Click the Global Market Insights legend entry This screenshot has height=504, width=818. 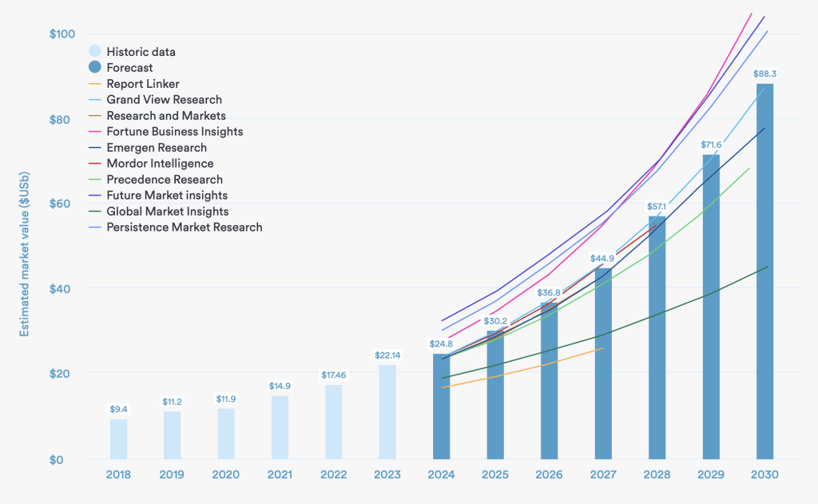coord(167,212)
